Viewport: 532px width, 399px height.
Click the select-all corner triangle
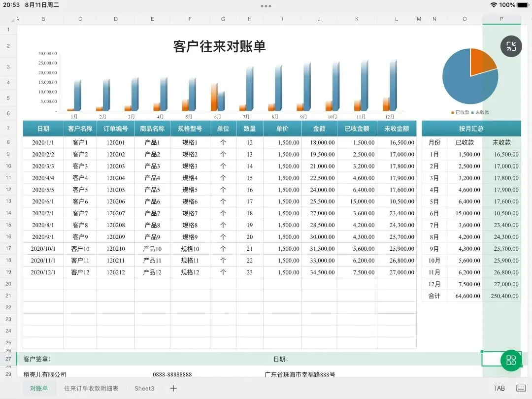click(x=12, y=20)
